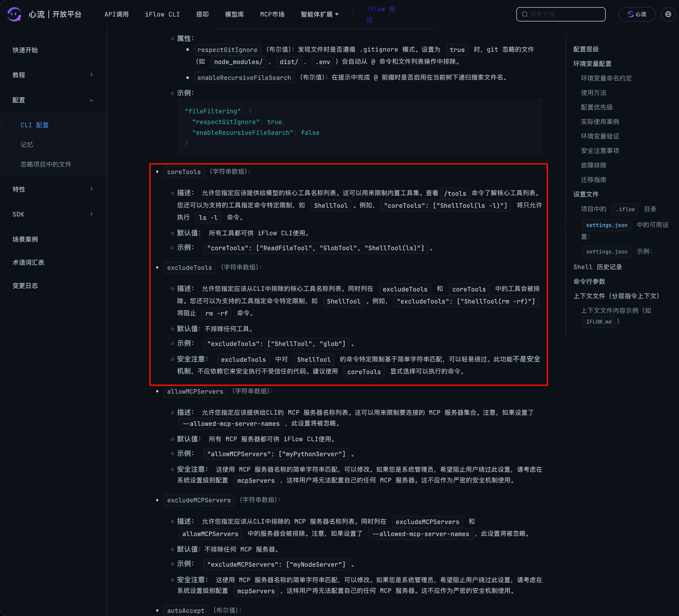Click the 心流 button in the top right

[637, 14]
